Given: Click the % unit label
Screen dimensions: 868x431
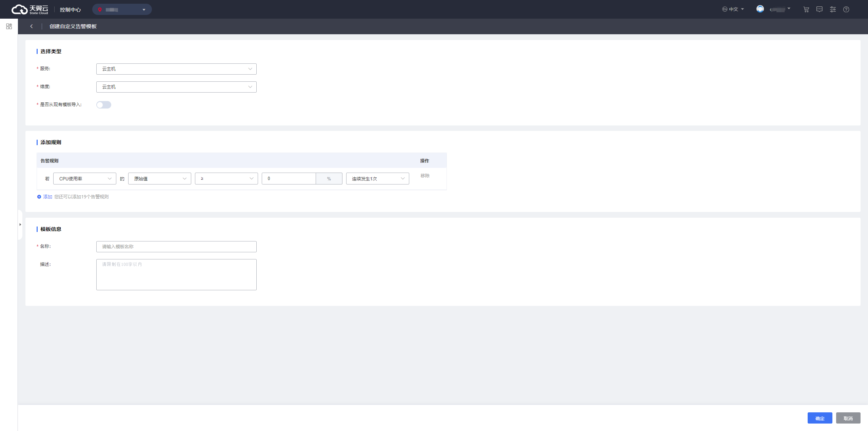Looking at the screenshot, I should tap(329, 179).
